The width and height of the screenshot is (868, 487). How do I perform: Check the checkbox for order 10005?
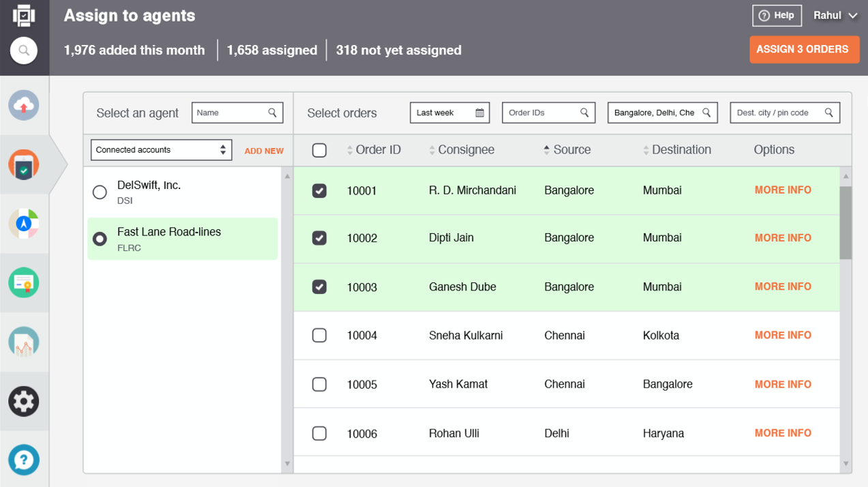[319, 385]
